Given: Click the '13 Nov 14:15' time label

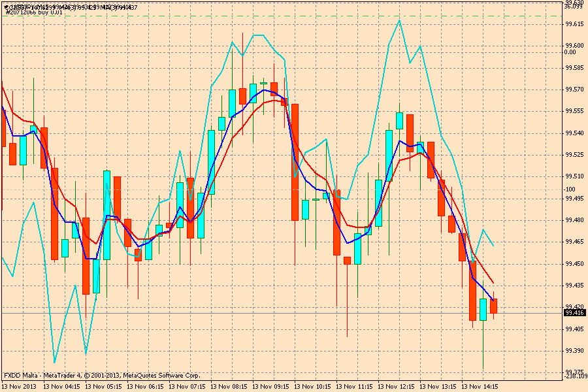Looking at the screenshot, I should [481, 386].
